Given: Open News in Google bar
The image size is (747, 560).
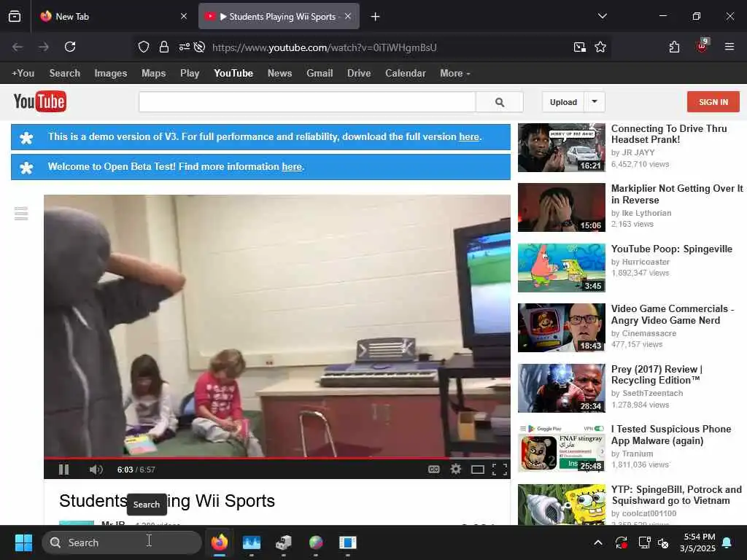Looking at the screenshot, I should pyautogui.click(x=279, y=74).
